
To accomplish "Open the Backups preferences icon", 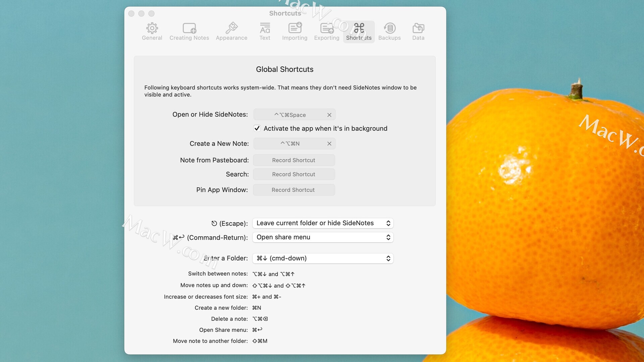I will (x=389, y=28).
